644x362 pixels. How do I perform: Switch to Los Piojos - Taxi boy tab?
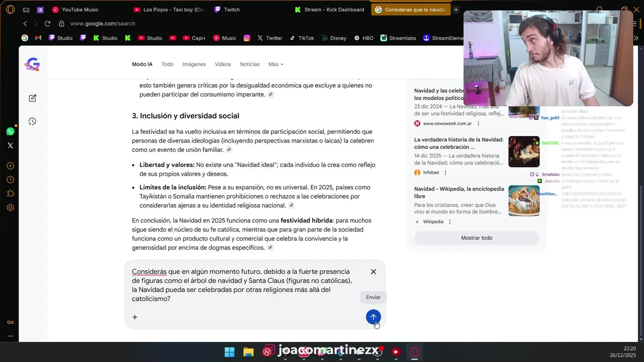(x=168, y=10)
